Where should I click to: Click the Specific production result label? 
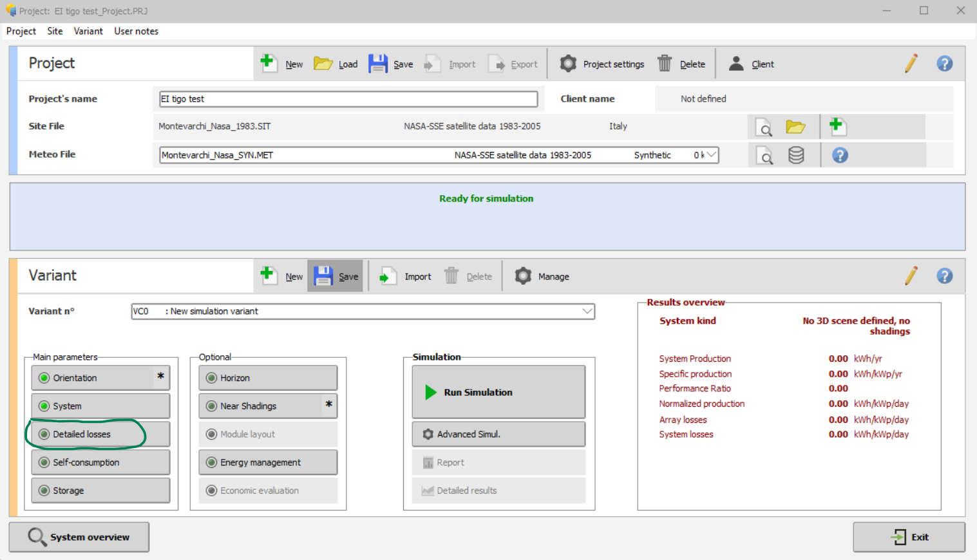(x=696, y=373)
